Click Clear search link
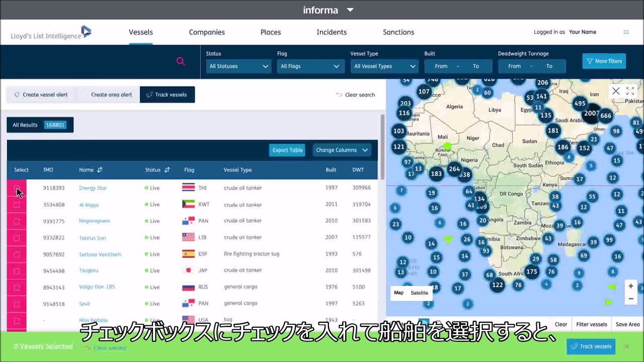Viewport: 644px width, 362px height. point(355,95)
